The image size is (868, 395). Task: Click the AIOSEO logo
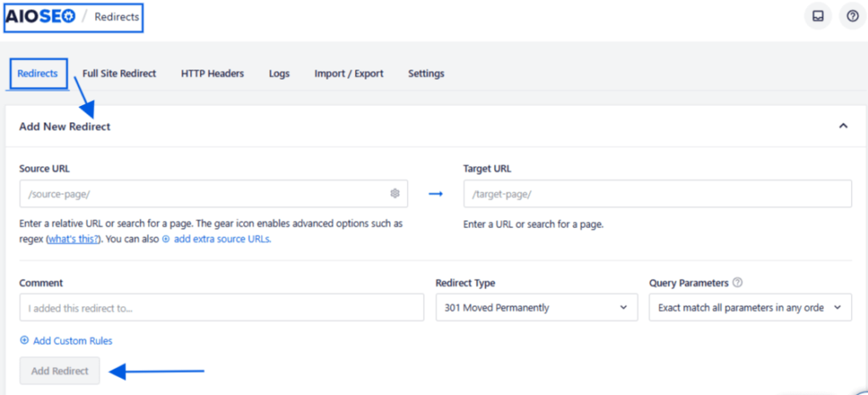tap(41, 17)
